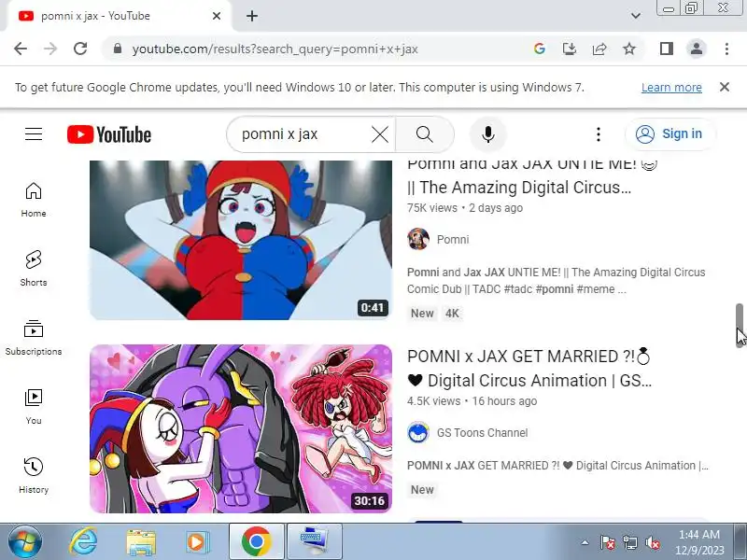Open the on-screen keyboard taskbar app

[315, 541]
